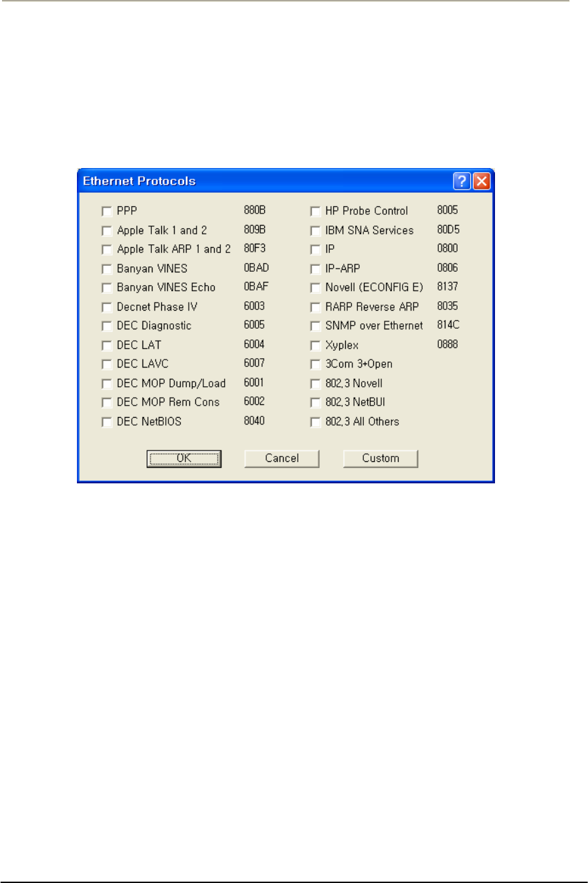Open the Custom protocol settings
This screenshot has height=883, width=588.
(381, 459)
